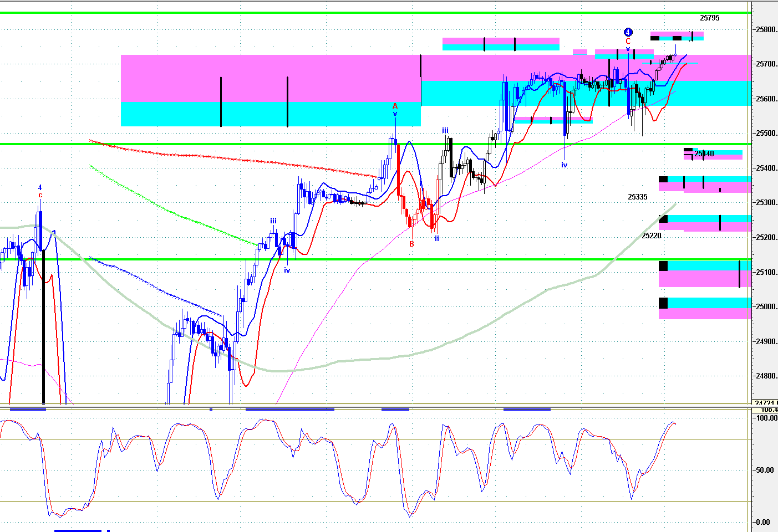Select the circled blue 4 wave marker
778x532 pixels.
[628, 32]
